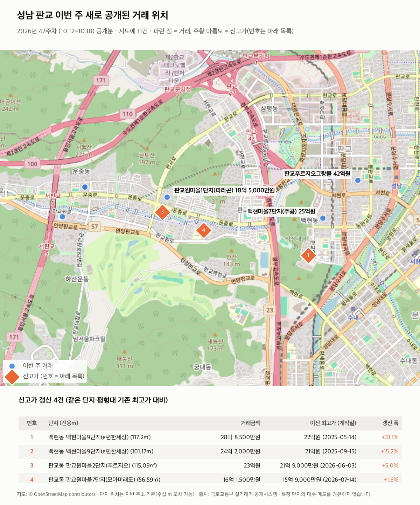Image resolution: width=420 pixels, height=505 pixels.
Task: Click route 100 shield on the map
Action: click(32, 164)
